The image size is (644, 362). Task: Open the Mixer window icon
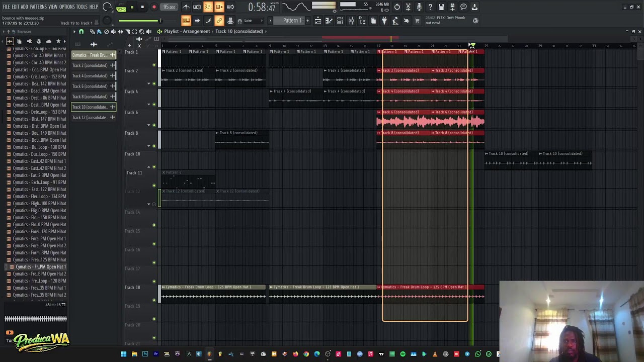point(351,21)
